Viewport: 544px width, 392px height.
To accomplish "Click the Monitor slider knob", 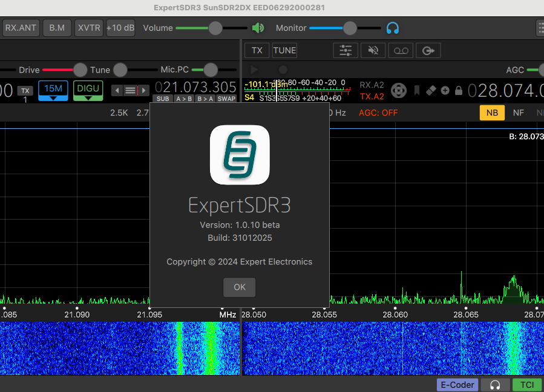I will click(350, 28).
